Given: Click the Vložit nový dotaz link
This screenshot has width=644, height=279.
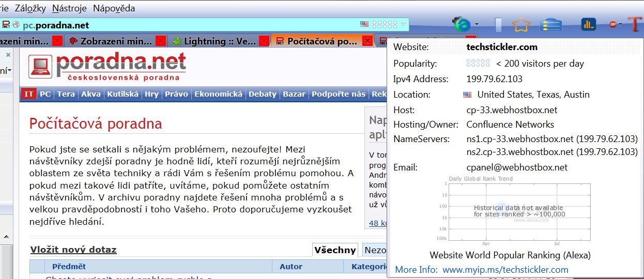Looking at the screenshot, I should pyautogui.click(x=73, y=250).
